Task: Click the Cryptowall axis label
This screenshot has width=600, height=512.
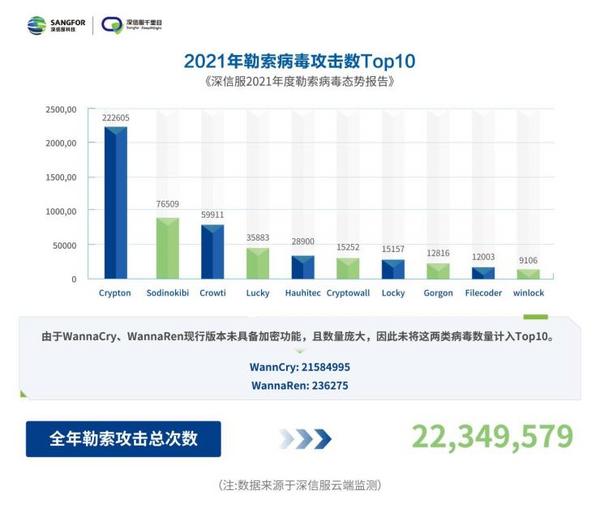Action: point(348,293)
